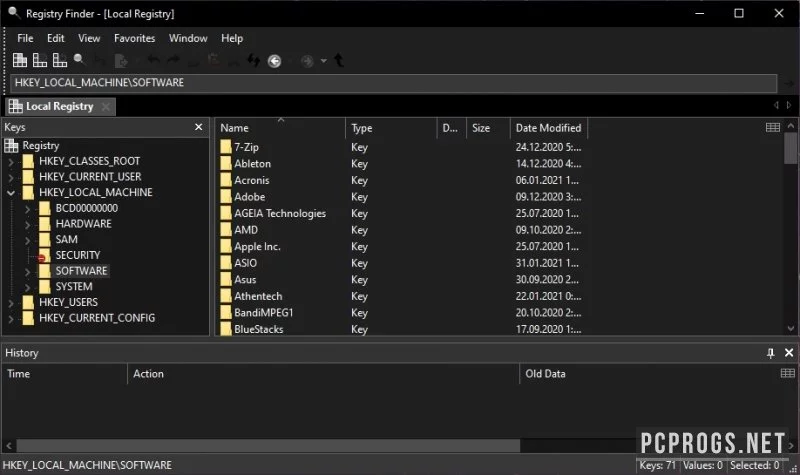Open the Window menu
800x475 pixels.
point(188,38)
